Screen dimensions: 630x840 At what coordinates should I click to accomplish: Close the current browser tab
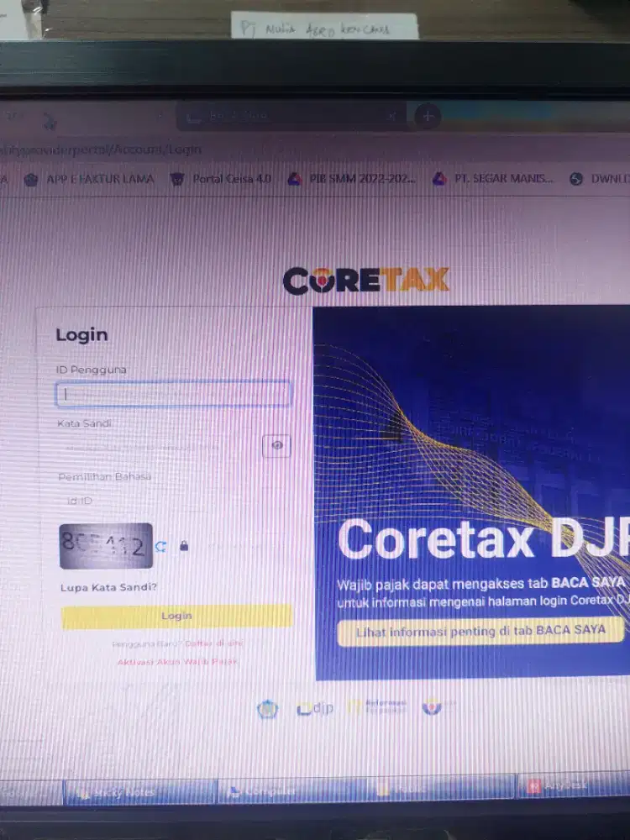click(x=391, y=117)
